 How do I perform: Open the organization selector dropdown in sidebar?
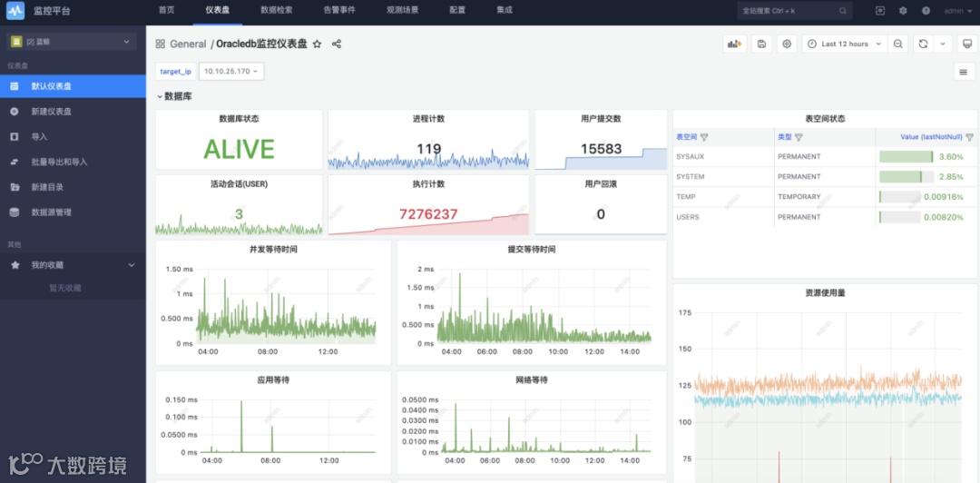coord(72,41)
